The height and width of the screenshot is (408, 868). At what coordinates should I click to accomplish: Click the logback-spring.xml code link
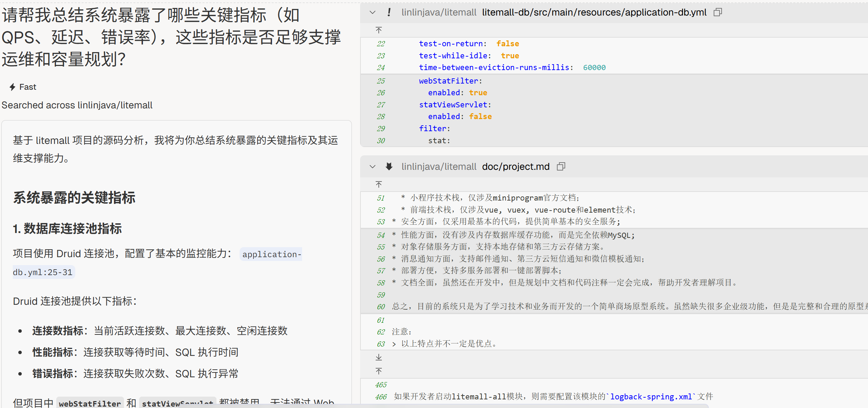pos(651,397)
